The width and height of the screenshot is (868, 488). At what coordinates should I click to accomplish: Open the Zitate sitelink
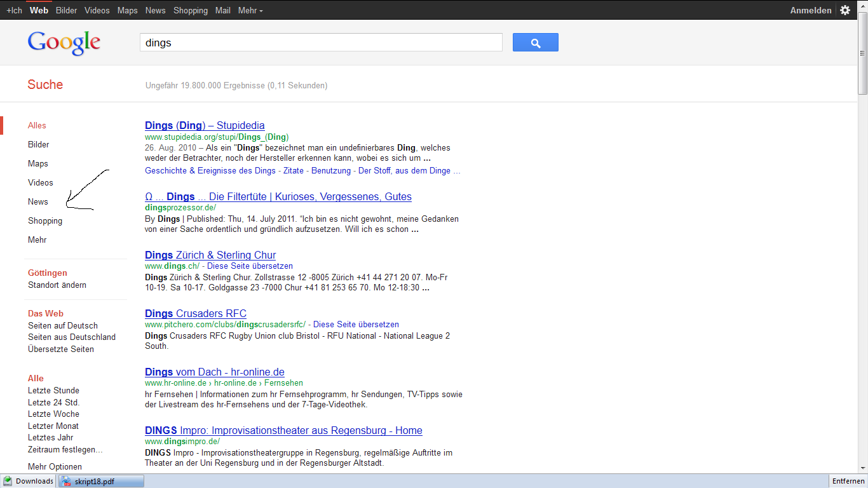coord(292,170)
